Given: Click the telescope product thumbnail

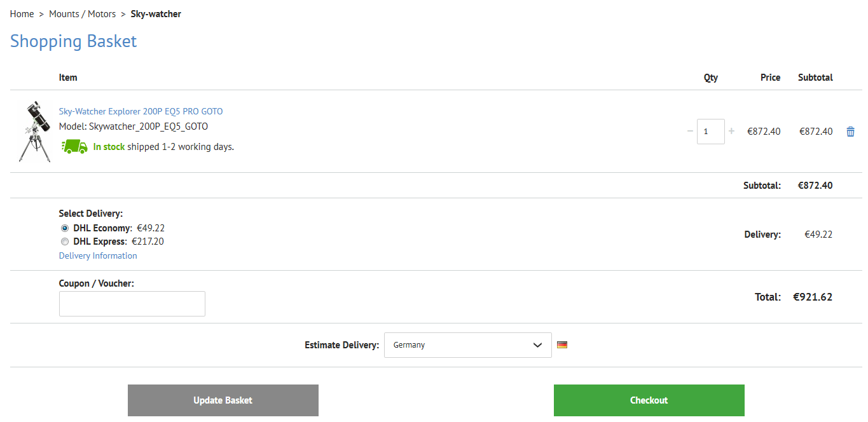Looking at the screenshot, I should 34,131.
